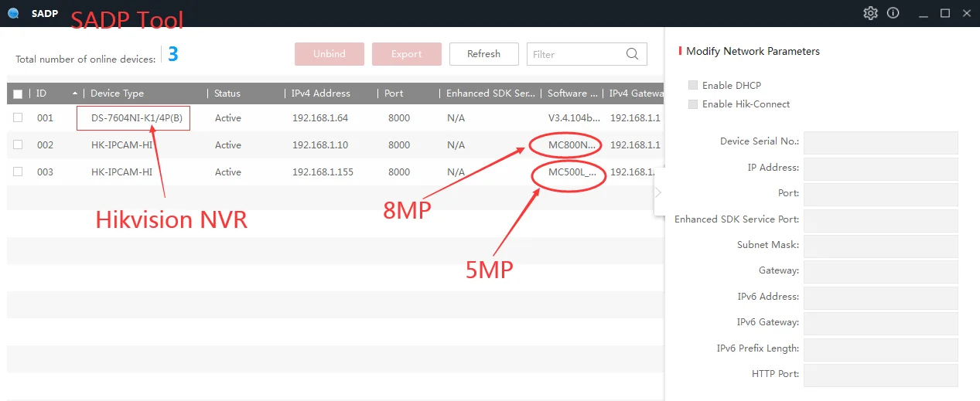This screenshot has height=401, width=980.
Task: Click the search magnifier in Filter box
Action: pyautogui.click(x=633, y=54)
